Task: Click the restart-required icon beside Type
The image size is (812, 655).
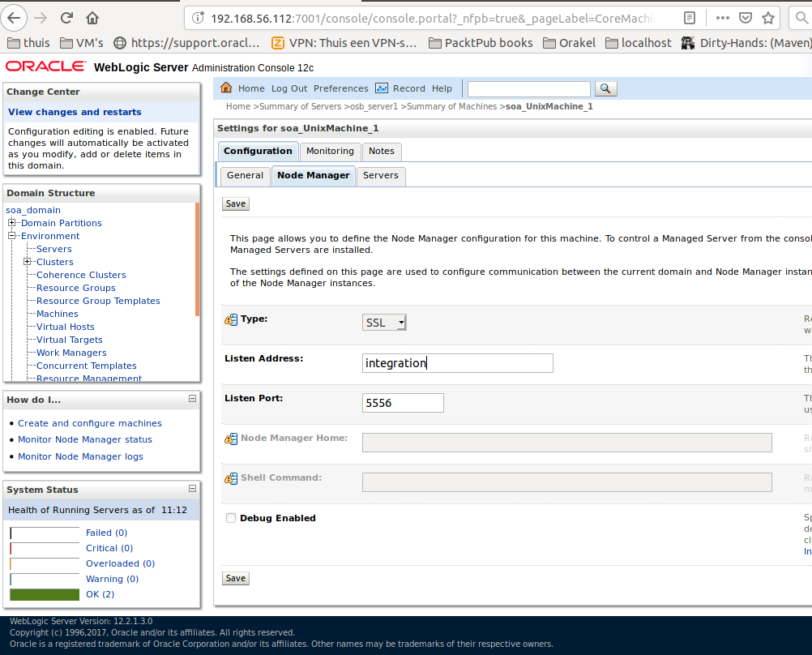Action: (x=231, y=319)
